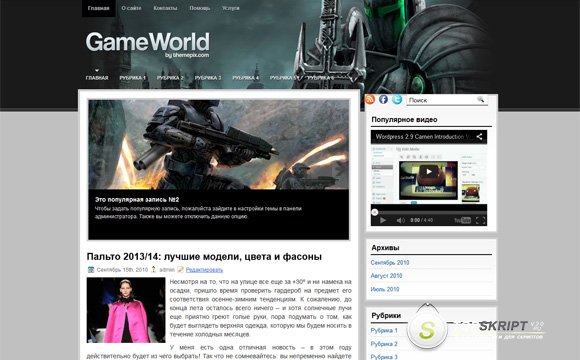The height and width of the screenshot is (360, 580).
Task: Open the pink coat post thumbnail
Action: point(126,310)
